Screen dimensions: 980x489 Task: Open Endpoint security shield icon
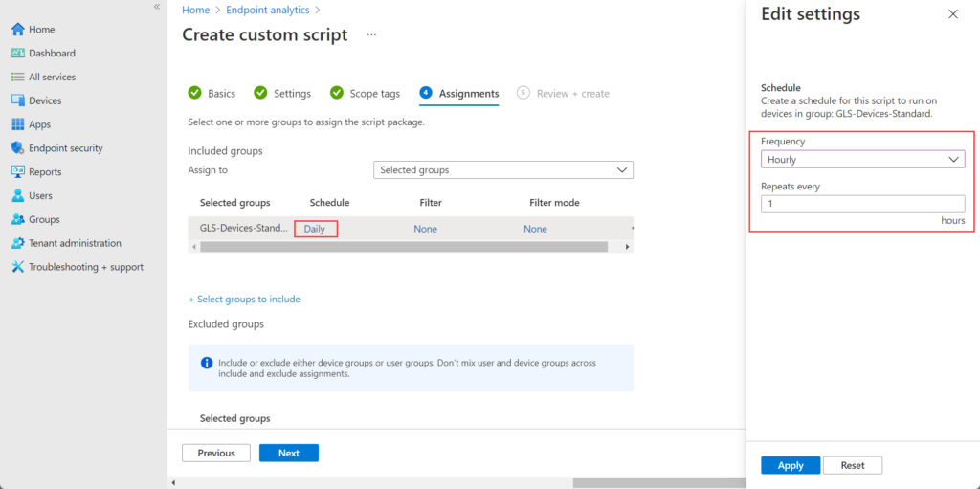[17, 148]
